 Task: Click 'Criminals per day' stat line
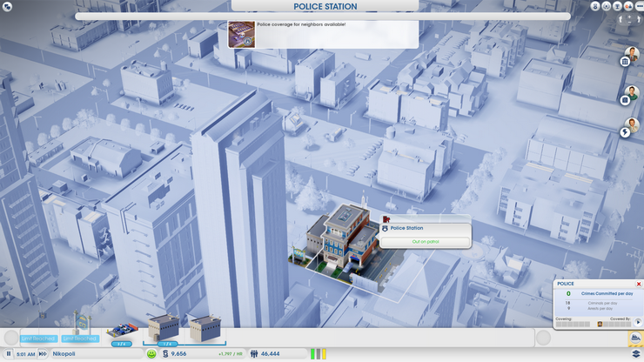coord(602,303)
